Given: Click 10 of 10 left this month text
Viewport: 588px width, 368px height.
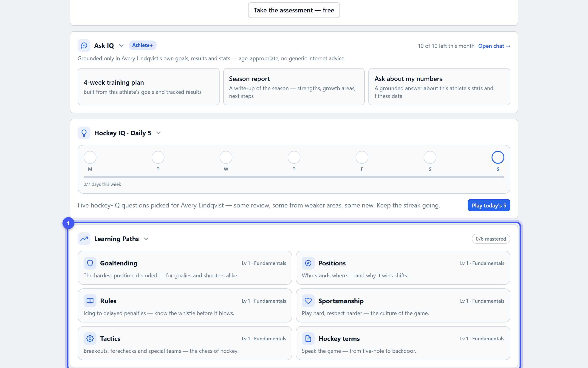Looking at the screenshot, I should coord(446,46).
